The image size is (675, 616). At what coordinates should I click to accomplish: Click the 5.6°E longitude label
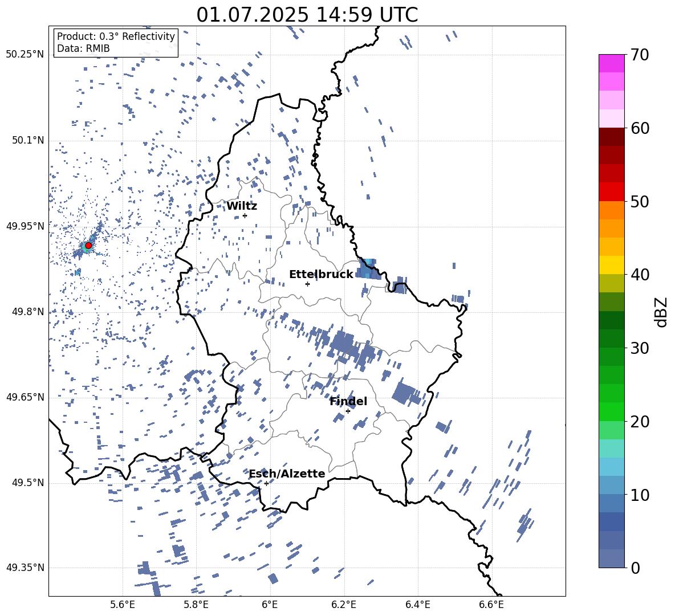point(123,605)
